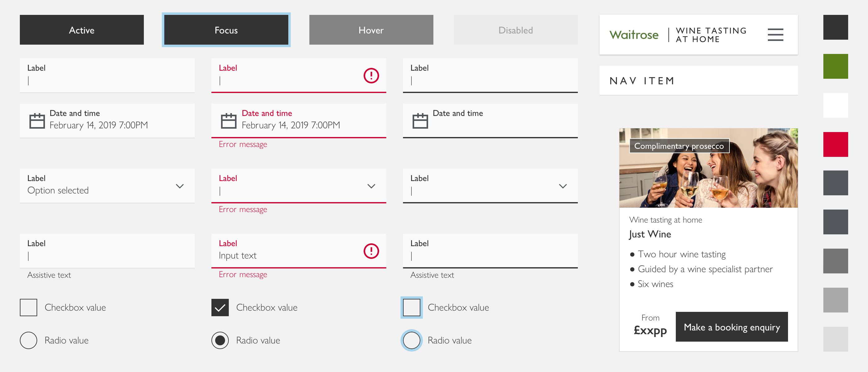Click the Complimentary prosecco badge on photo

[x=679, y=146]
